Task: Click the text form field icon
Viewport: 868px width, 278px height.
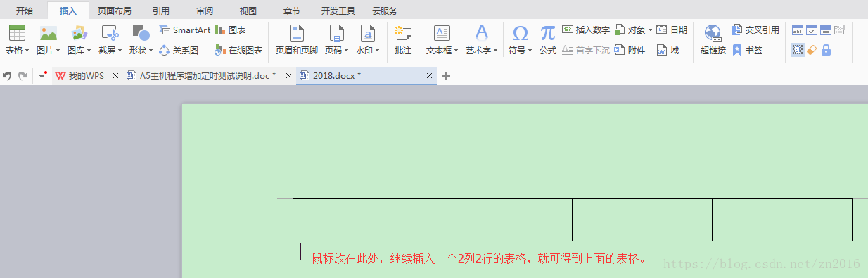Action: [x=798, y=30]
